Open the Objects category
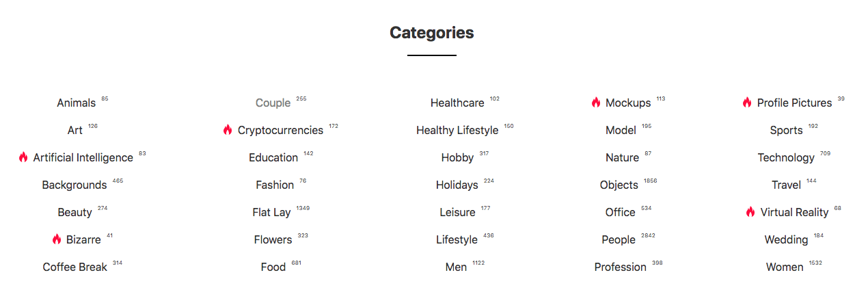 [x=619, y=185]
